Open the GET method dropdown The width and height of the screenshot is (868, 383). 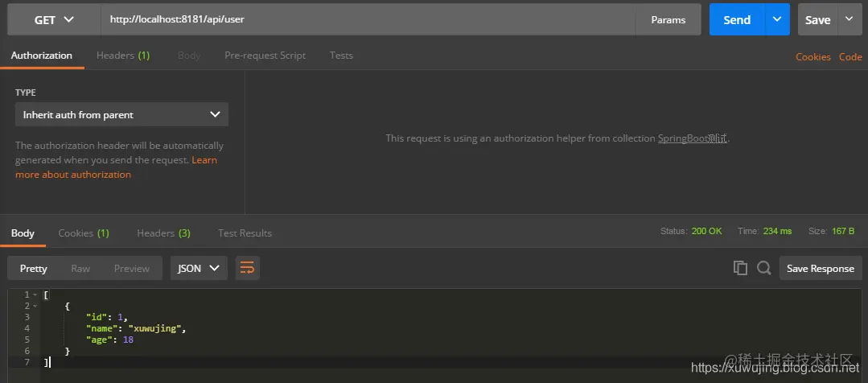pos(54,20)
